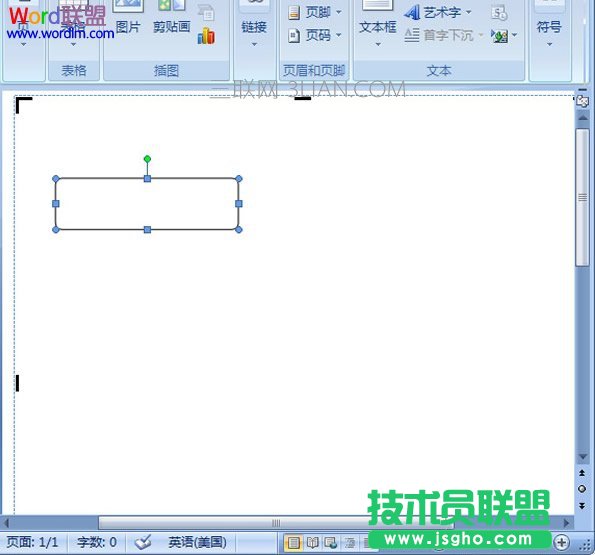Open the 表格 table dropdown arrow

pos(73,44)
